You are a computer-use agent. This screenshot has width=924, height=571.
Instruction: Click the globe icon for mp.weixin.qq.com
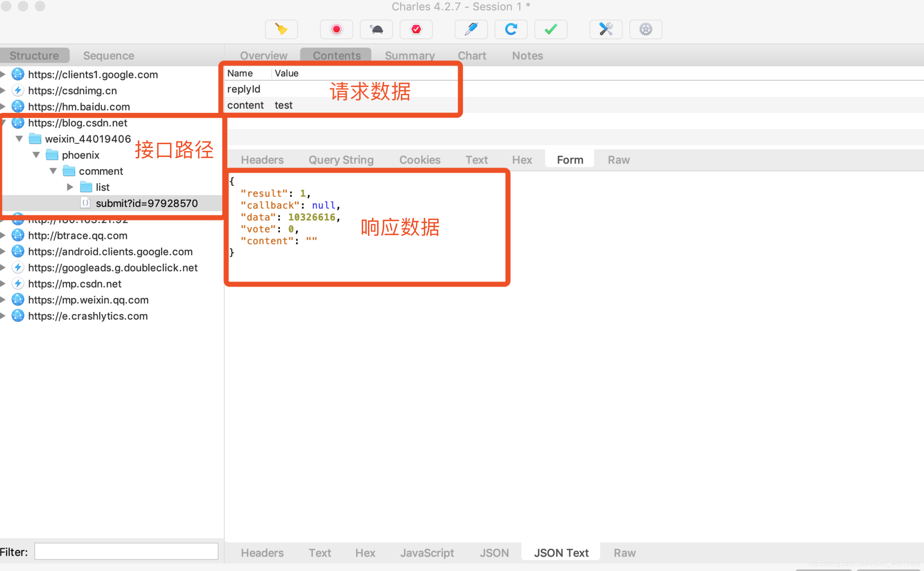tap(18, 300)
